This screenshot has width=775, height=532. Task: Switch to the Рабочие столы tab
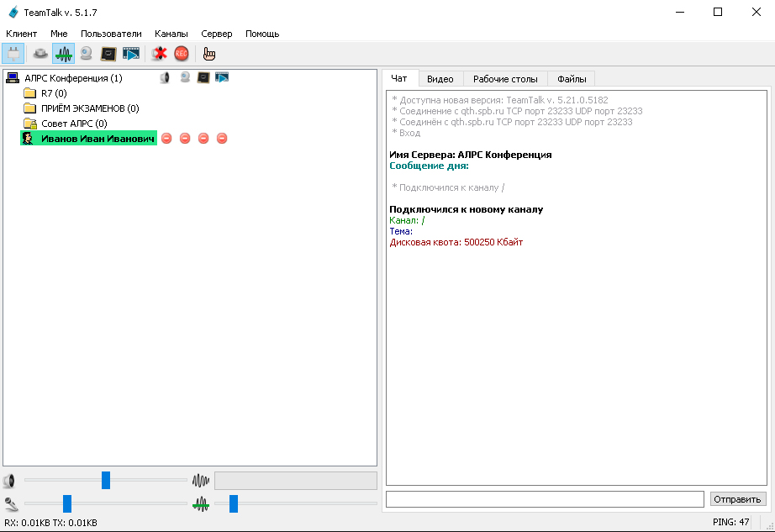pos(504,79)
